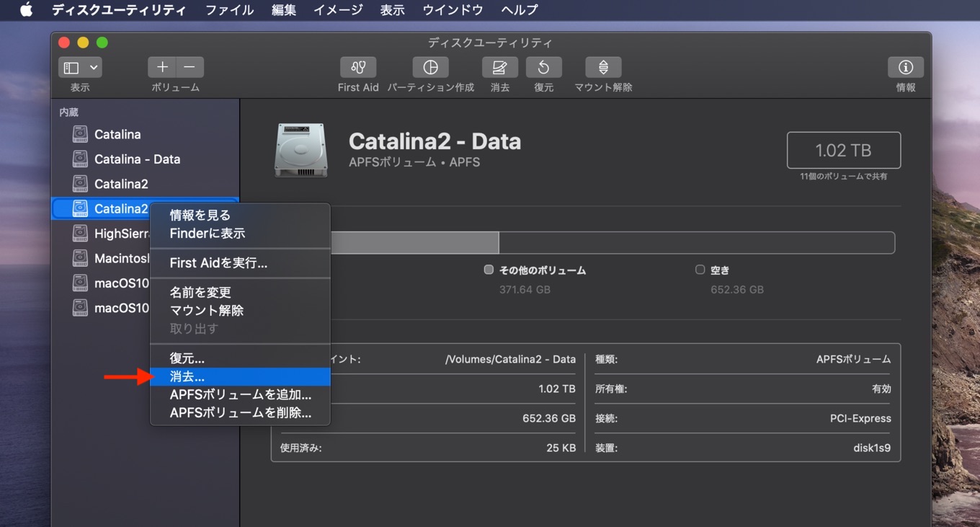Click the 情報 info toolbar icon
980x527 pixels.
coord(906,67)
